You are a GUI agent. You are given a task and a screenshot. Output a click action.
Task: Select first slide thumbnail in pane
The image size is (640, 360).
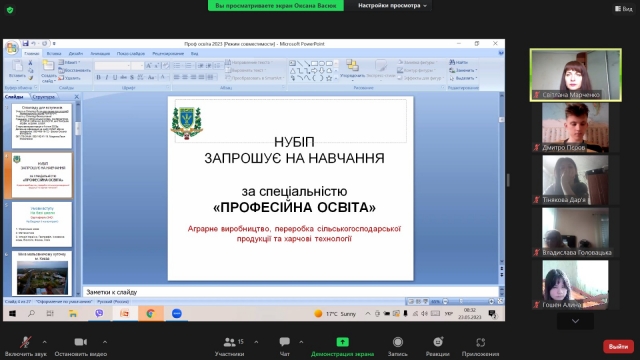(x=42, y=126)
